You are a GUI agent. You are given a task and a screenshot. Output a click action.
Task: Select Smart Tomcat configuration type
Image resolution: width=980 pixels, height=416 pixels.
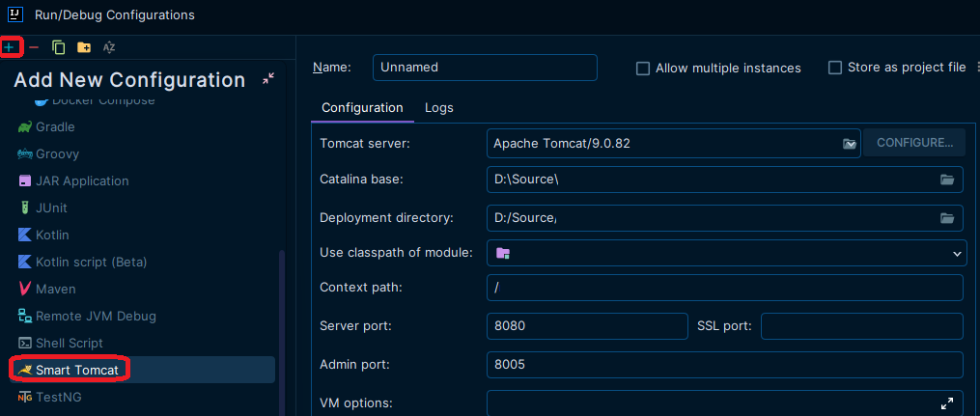tap(144, 370)
